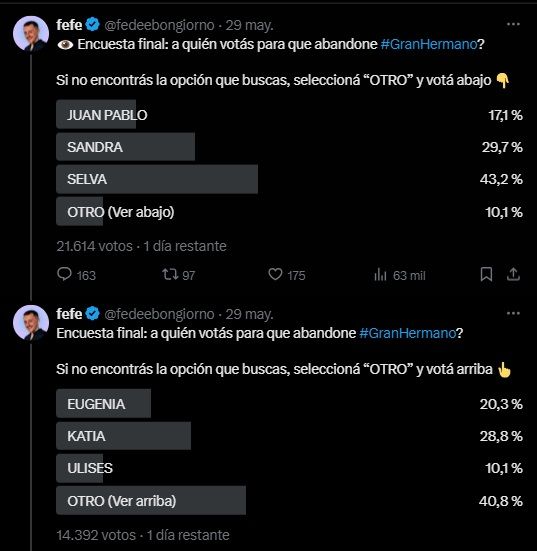Click the SANDRA poll result bar

coord(125,147)
